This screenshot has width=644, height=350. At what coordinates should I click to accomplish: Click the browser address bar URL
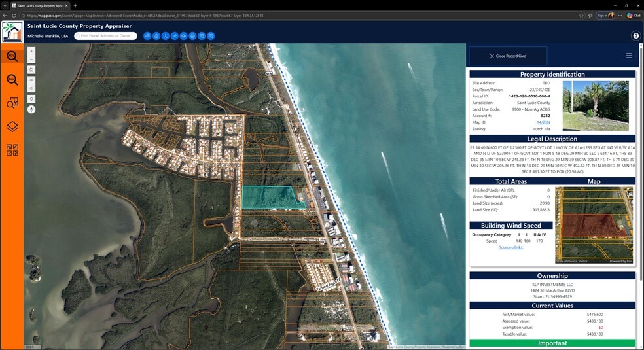coord(145,16)
